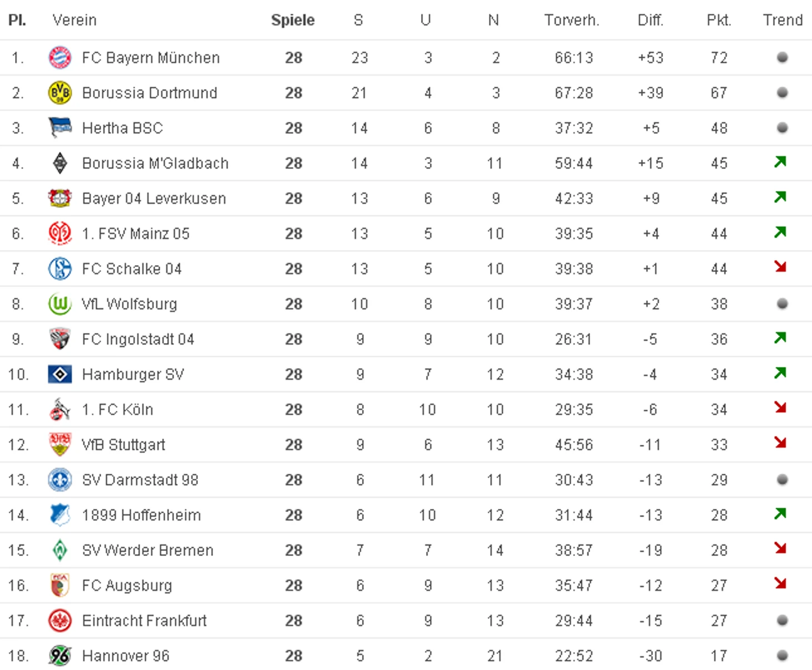
Task: Open the Bayer 04 Leverkusen team link
Action: [154, 198]
